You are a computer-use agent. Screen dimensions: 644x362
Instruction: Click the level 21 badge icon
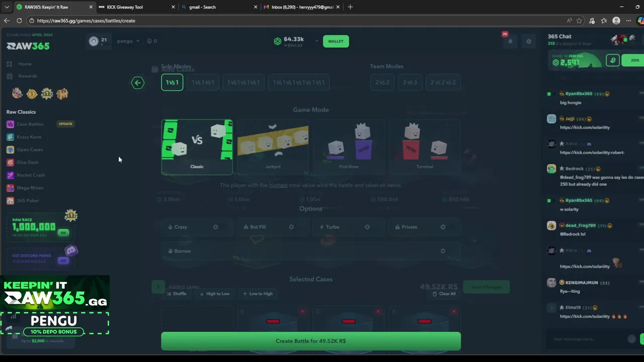pos(94,41)
